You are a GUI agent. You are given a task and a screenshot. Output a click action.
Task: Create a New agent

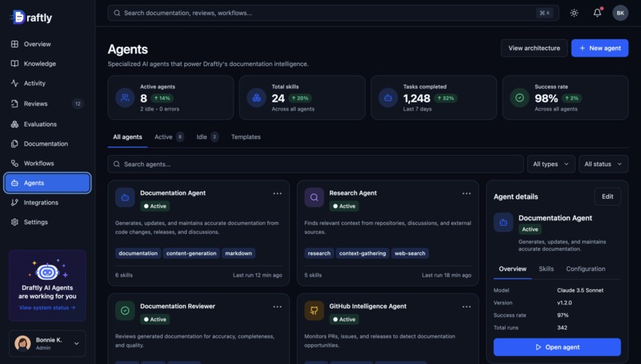point(600,48)
